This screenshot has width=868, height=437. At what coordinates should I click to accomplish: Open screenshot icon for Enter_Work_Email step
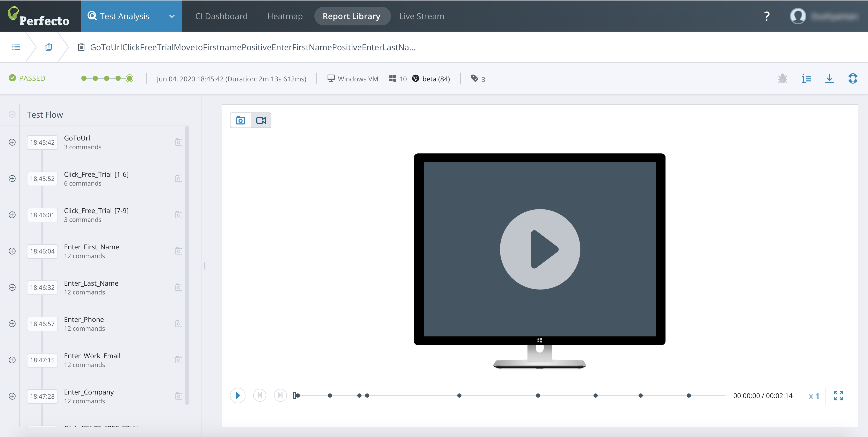point(179,360)
